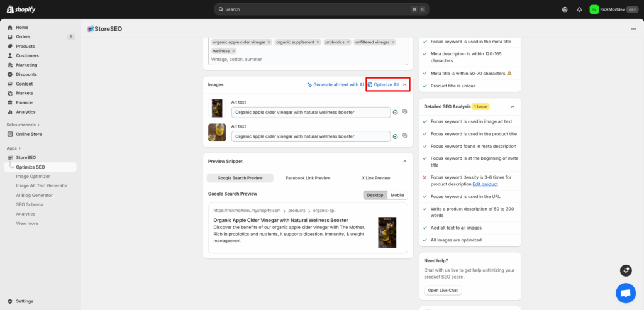Open the notifications bell icon
The image size is (644, 310).
pos(579,9)
